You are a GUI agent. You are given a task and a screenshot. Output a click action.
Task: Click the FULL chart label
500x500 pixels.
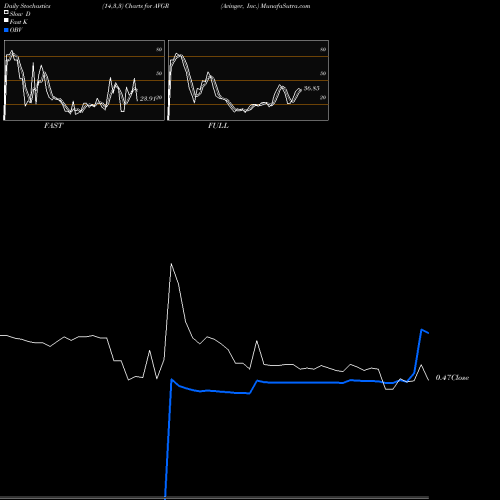tap(218, 126)
